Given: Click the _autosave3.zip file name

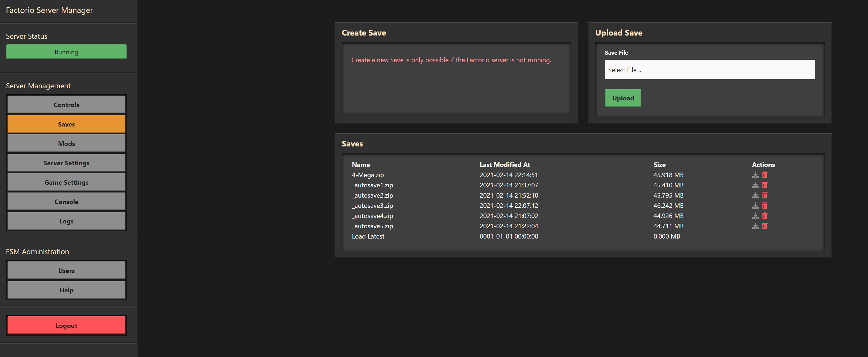Looking at the screenshot, I should tap(372, 206).
